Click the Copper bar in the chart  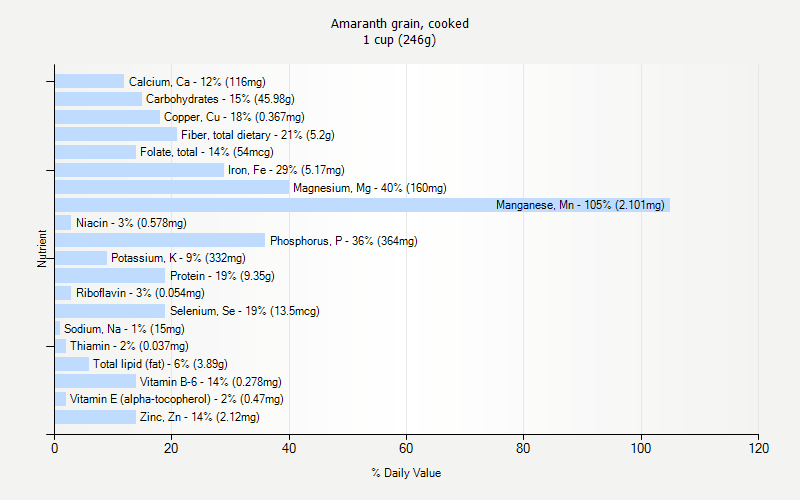click(108, 117)
